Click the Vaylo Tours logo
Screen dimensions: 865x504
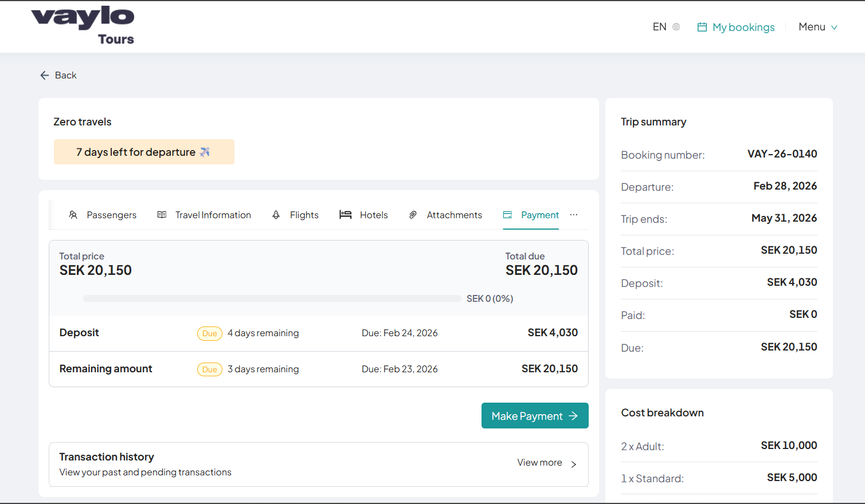[x=83, y=25]
